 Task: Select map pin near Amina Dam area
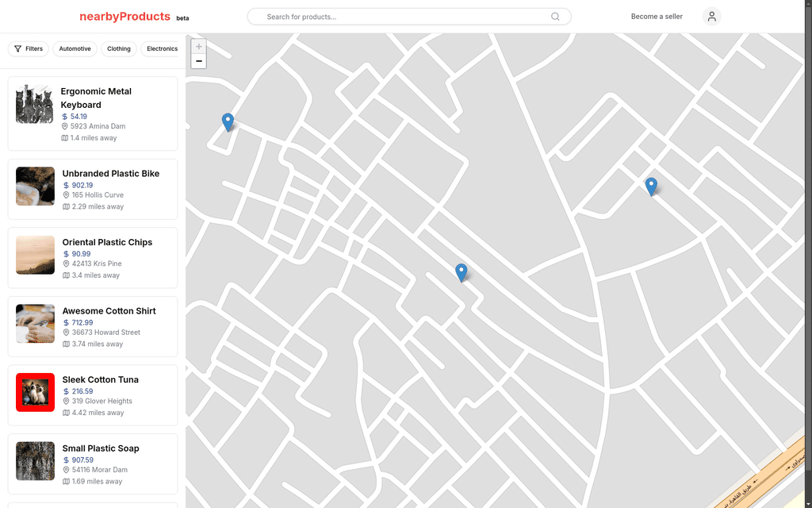[x=228, y=122]
